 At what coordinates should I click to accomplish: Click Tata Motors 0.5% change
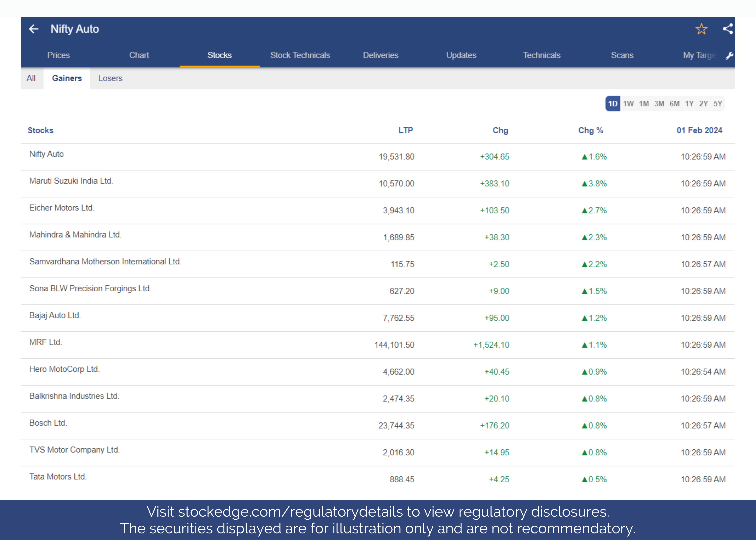pos(594,480)
